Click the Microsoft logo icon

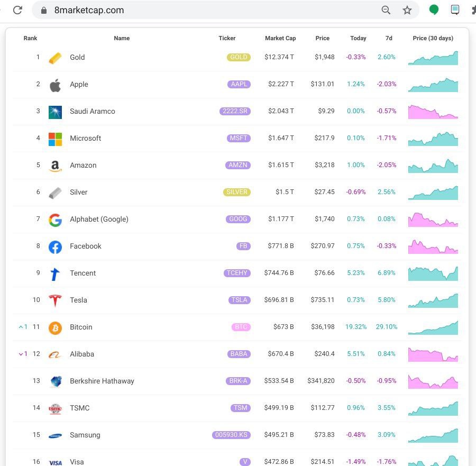[55, 139]
